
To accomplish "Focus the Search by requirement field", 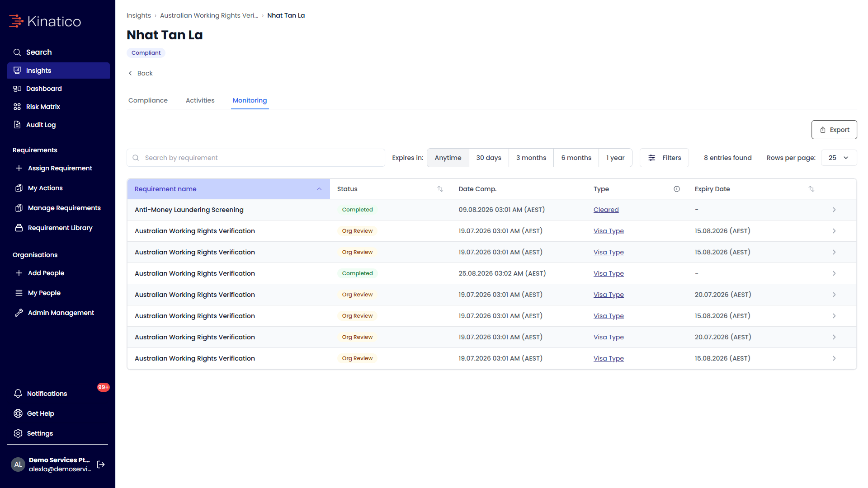I will (256, 158).
